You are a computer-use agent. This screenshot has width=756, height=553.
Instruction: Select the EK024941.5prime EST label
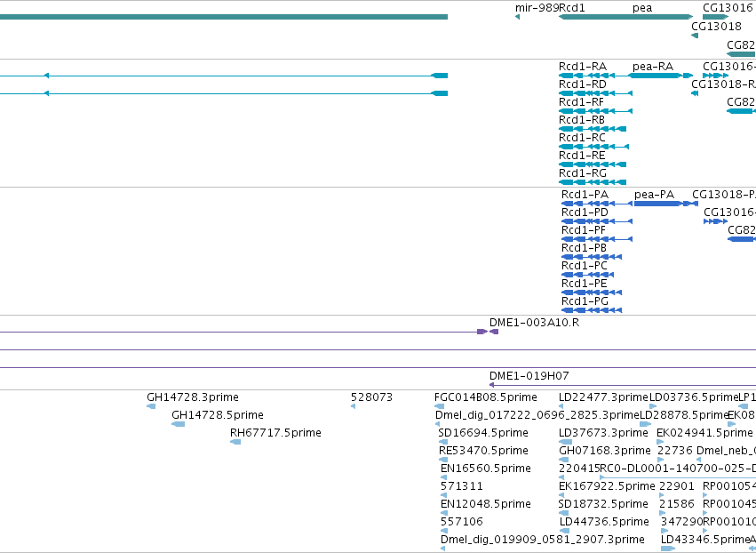click(704, 433)
